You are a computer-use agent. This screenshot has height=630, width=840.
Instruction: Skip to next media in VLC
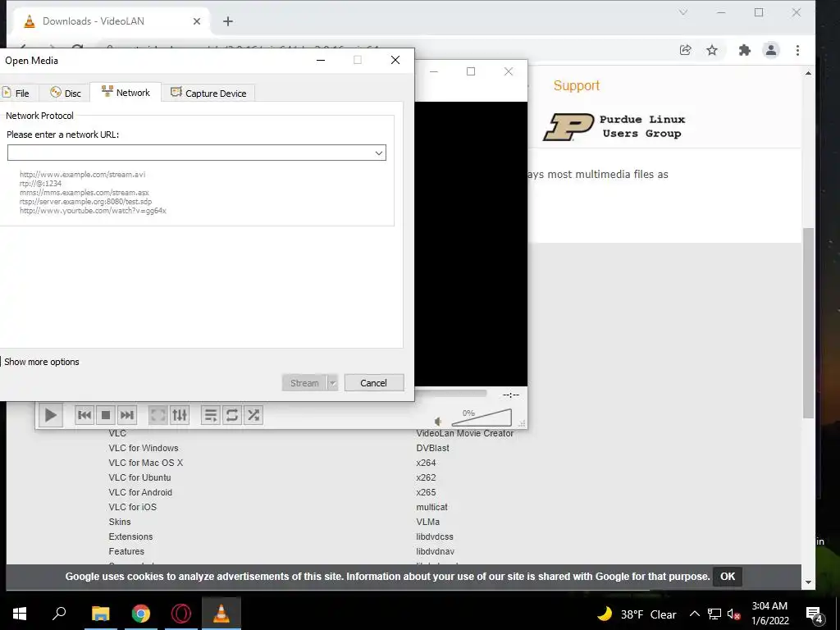point(127,415)
